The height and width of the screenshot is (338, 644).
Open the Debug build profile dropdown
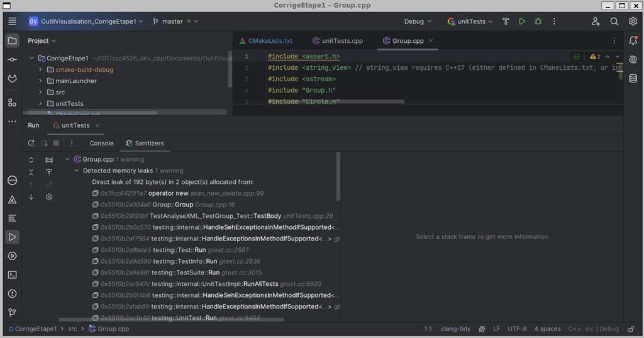418,21
